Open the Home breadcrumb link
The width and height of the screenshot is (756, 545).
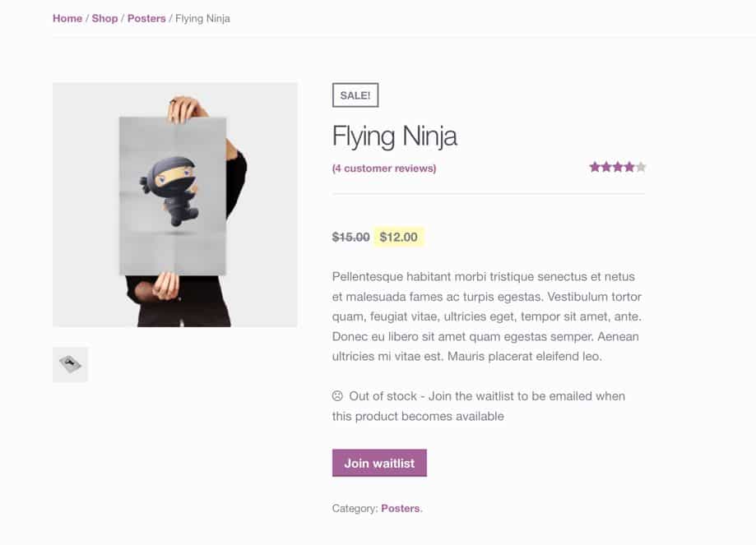tap(67, 18)
